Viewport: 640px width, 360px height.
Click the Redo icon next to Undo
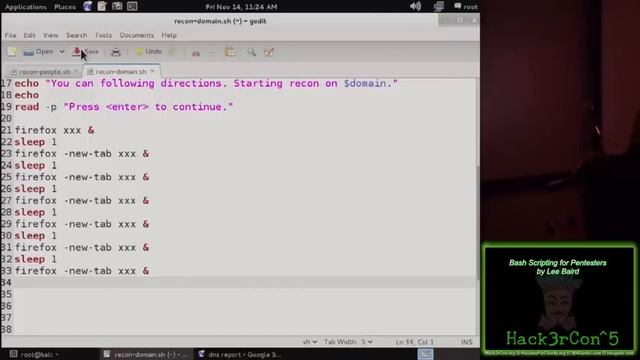pos(173,52)
